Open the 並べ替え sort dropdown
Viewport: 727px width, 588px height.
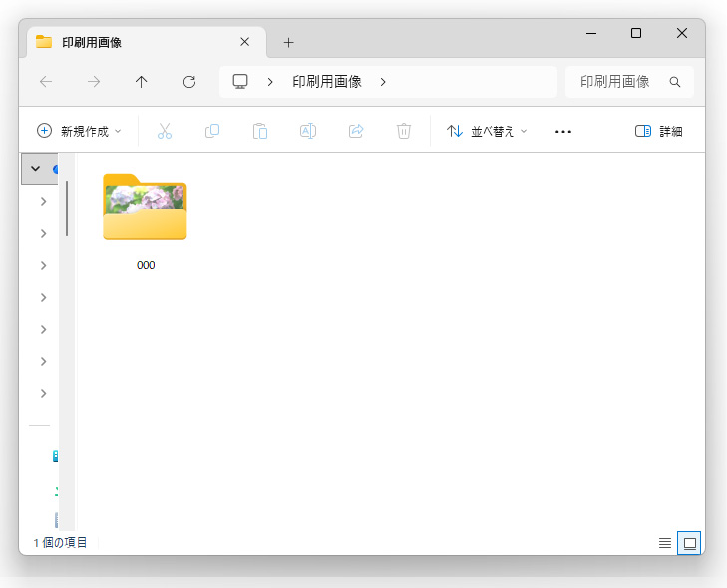pyautogui.click(x=487, y=131)
